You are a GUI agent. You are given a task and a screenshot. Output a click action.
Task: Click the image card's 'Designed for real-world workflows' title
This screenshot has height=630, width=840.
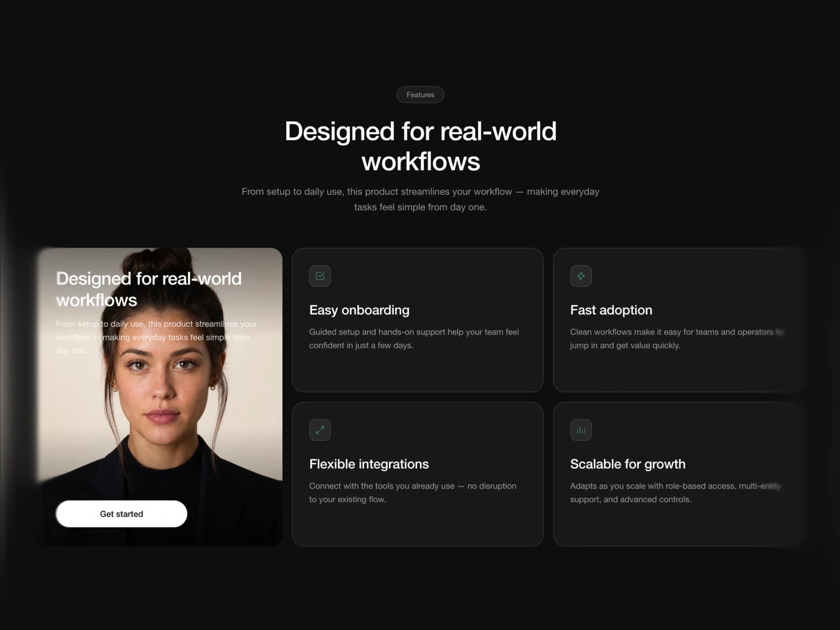click(x=149, y=289)
